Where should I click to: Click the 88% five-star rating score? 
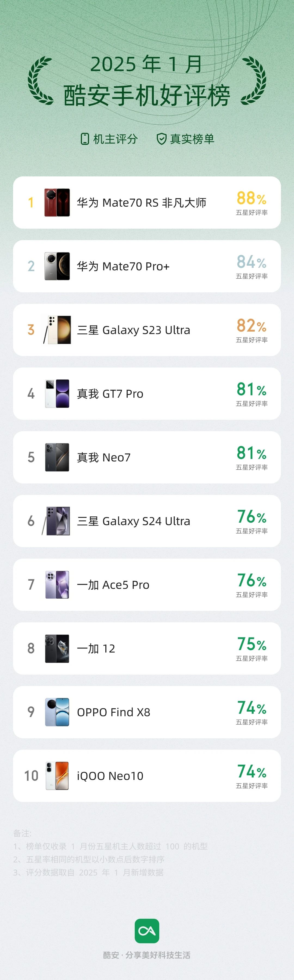pyautogui.click(x=252, y=198)
